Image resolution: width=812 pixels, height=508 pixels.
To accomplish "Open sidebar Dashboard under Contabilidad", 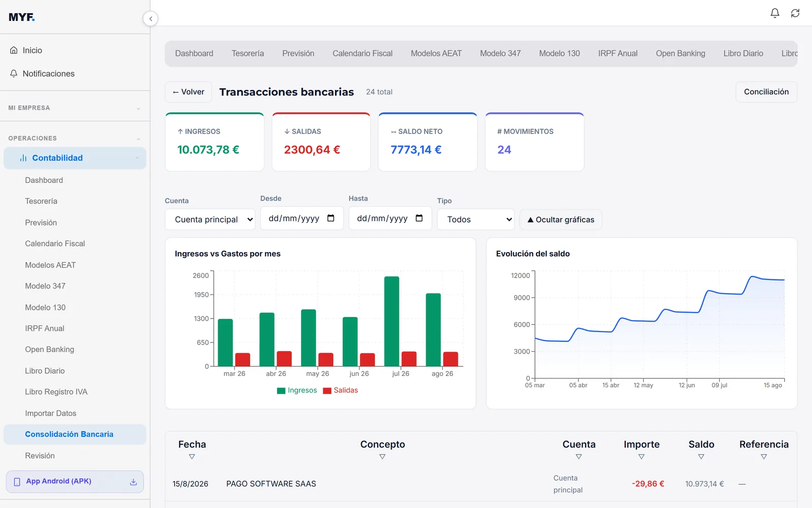I will point(75,180).
